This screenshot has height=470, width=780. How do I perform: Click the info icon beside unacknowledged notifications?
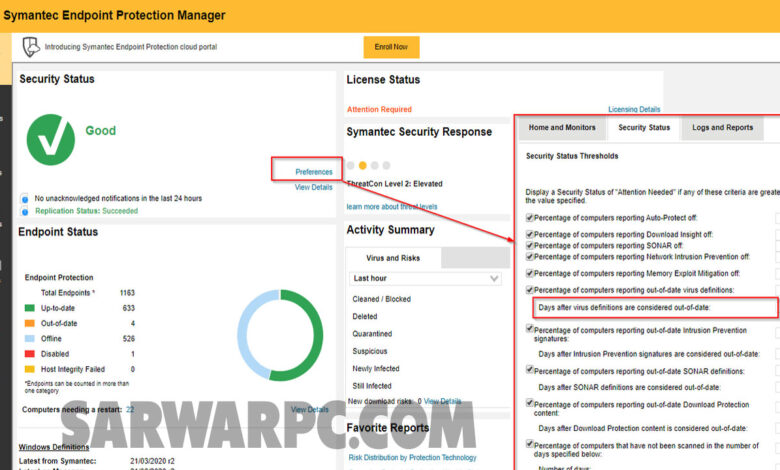coord(24,199)
